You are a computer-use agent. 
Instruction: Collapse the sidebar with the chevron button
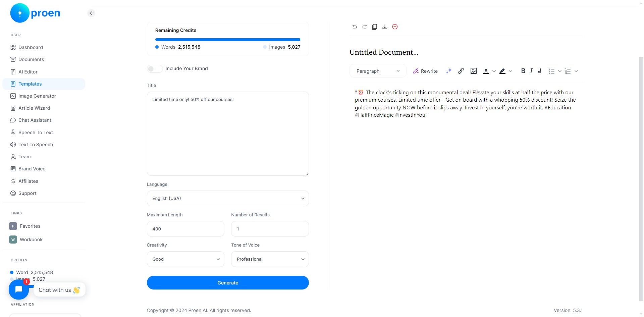pos(91,13)
